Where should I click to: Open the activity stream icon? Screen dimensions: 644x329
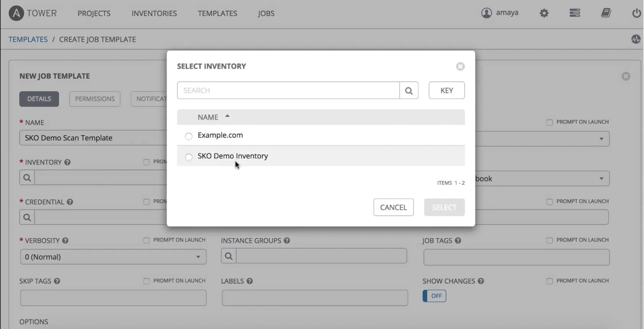click(x=635, y=39)
